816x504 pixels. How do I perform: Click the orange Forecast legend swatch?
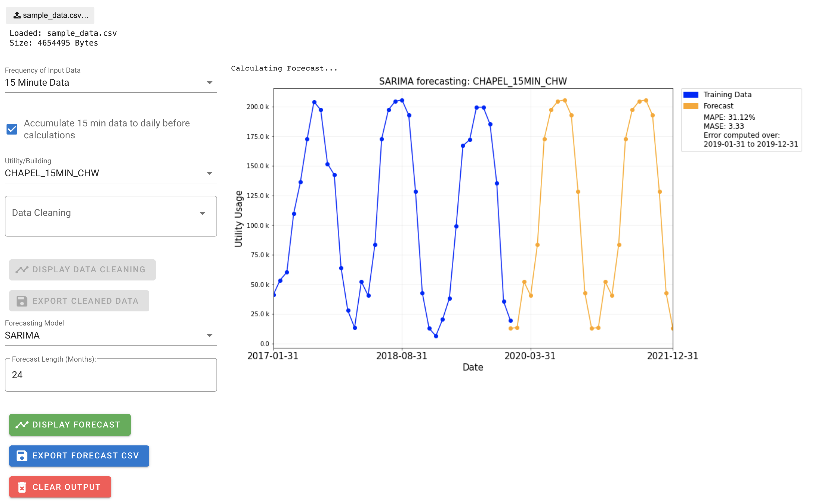point(691,106)
